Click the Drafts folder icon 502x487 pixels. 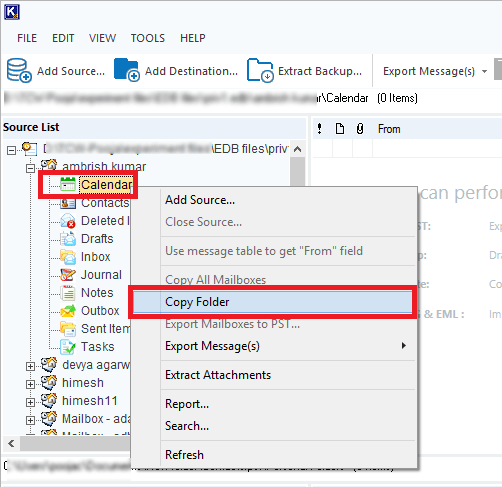(x=68, y=239)
